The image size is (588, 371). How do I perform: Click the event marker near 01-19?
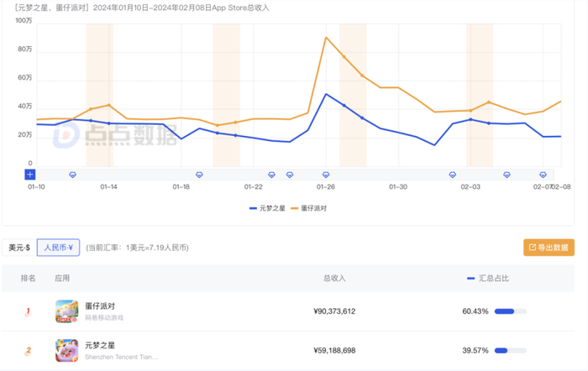pyautogui.click(x=199, y=175)
